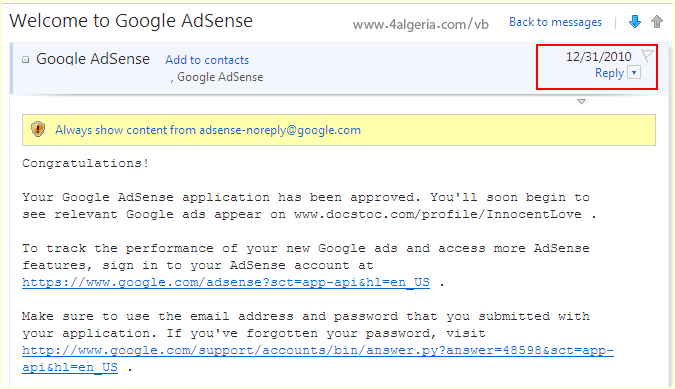The height and width of the screenshot is (389, 675).
Task: Go to previous message with the gray up arrow
Action: [657, 22]
